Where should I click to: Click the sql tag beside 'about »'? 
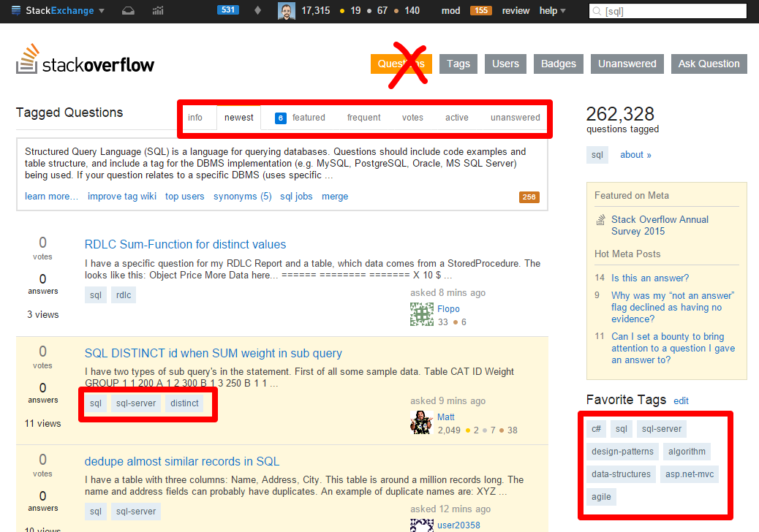click(x=597, y=155)
